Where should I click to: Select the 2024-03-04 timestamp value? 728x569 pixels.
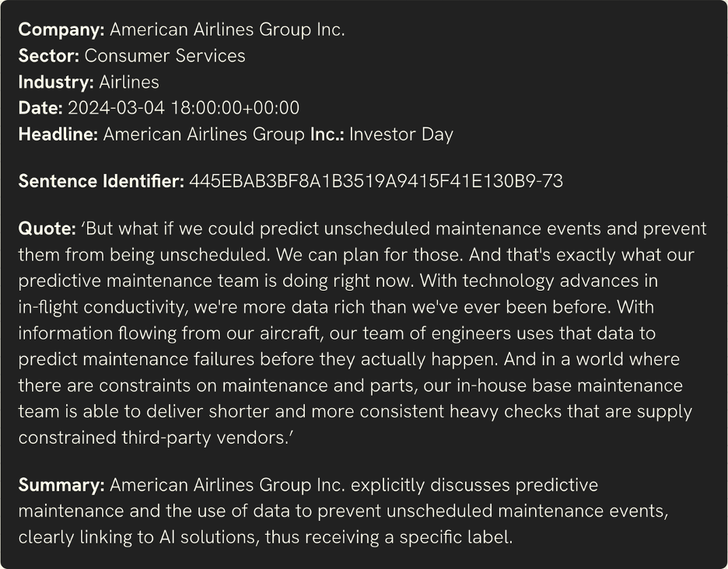pyautogui.click(x=184, y=108)
